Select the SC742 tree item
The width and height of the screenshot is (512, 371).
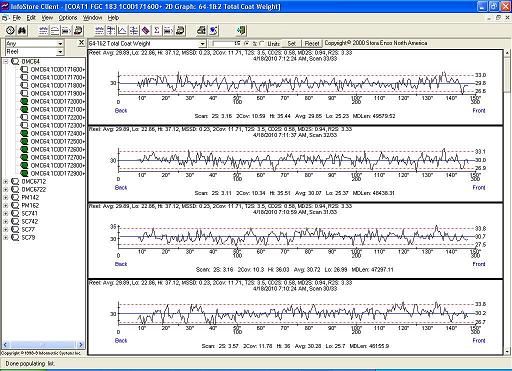[30, 221]
